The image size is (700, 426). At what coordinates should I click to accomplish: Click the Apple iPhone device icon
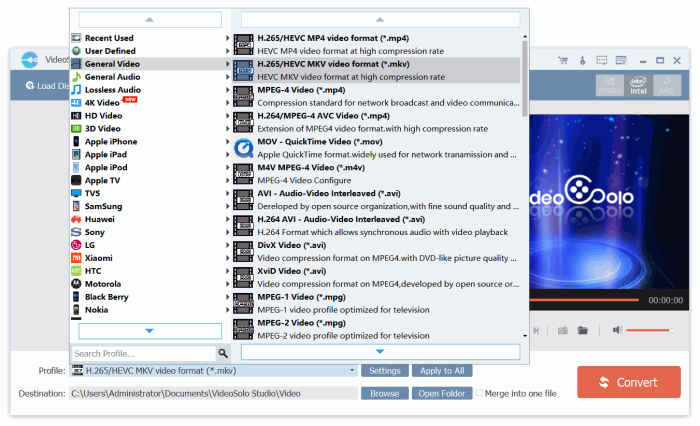tap(76, 142)
